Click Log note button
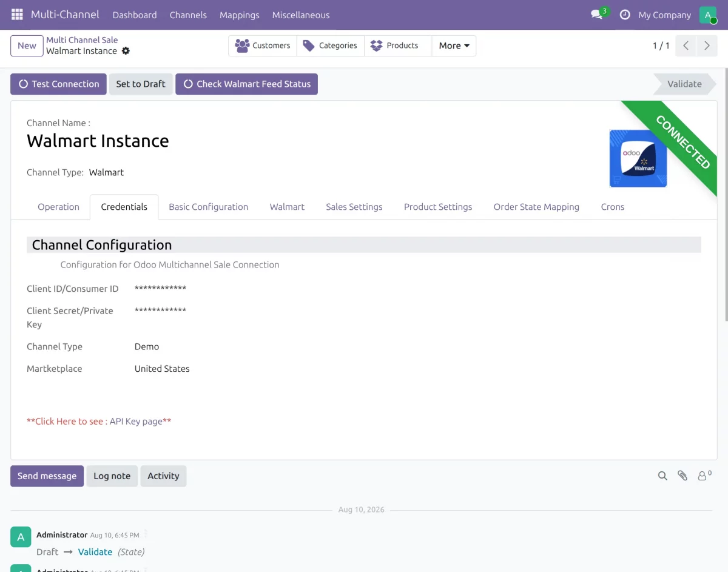Viewport: 728px width, 572px height. pos(112,476)
